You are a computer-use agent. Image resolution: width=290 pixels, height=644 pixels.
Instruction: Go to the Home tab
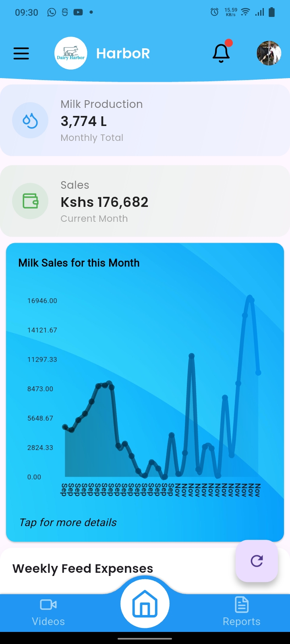pos(145,603)
